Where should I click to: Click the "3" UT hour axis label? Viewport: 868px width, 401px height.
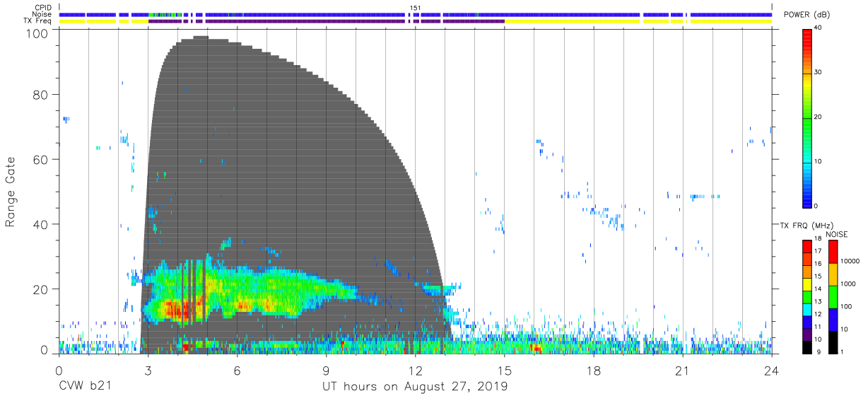tap(148, 370)
